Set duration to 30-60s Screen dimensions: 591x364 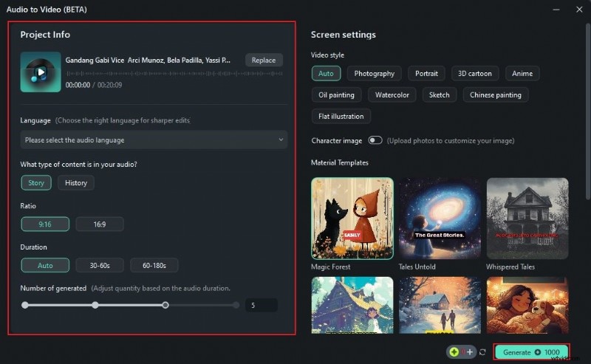tap(100, 265)
